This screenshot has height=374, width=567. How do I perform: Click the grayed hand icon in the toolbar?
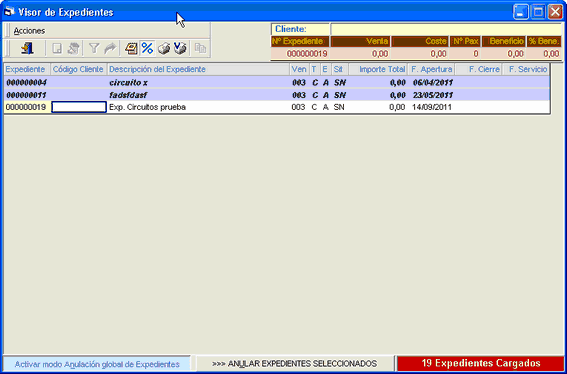73,48
